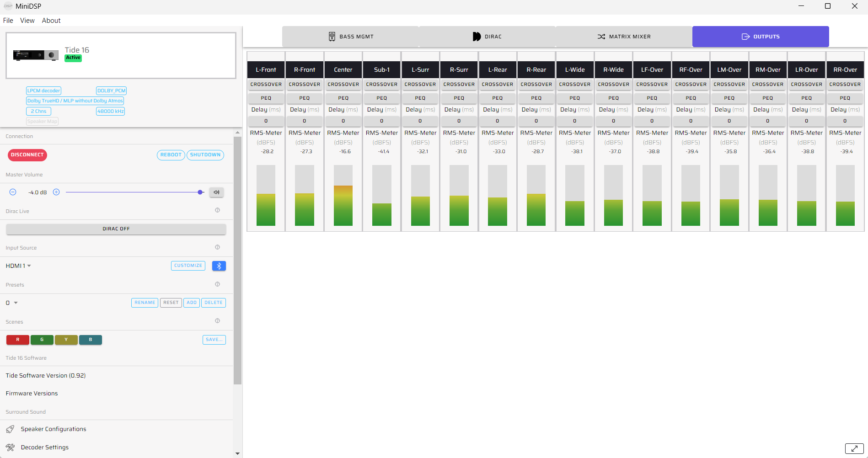Click the master volume slider handle
The height and width of the screenshot is (458, 868).
[x=200, y=192]
